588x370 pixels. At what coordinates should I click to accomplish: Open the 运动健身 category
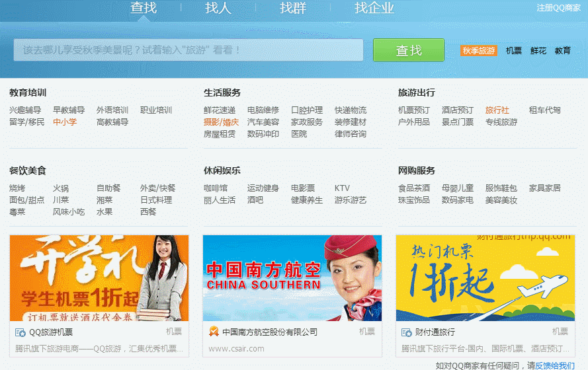[263, 188]
